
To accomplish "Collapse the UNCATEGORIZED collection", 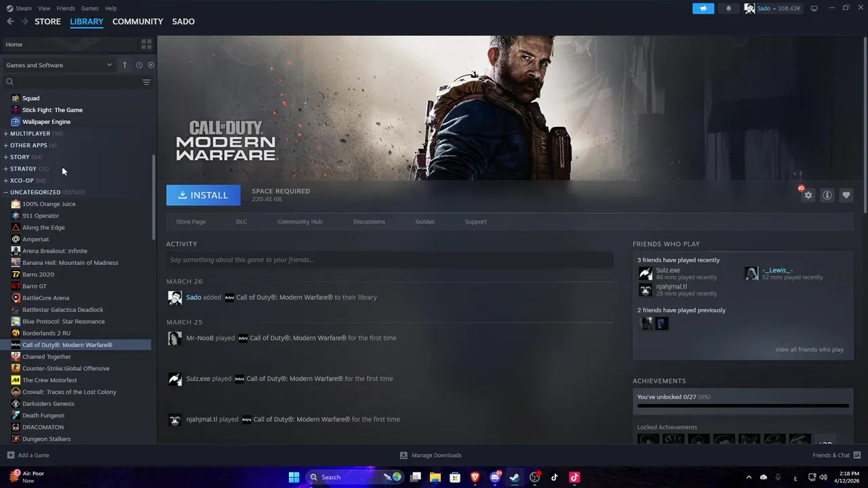I will (x=35, y=192).
